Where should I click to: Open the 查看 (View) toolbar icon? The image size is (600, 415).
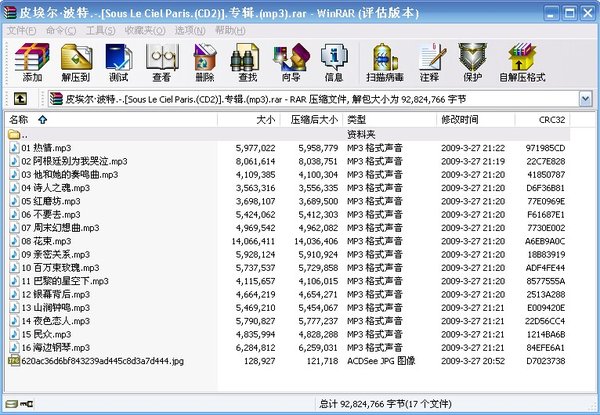tap(162, 62)
